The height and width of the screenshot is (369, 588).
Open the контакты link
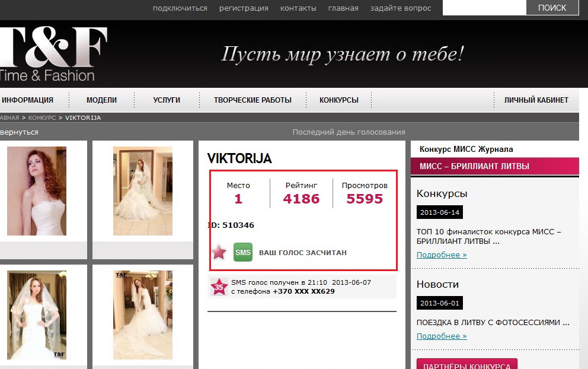[x=298, y=8]
